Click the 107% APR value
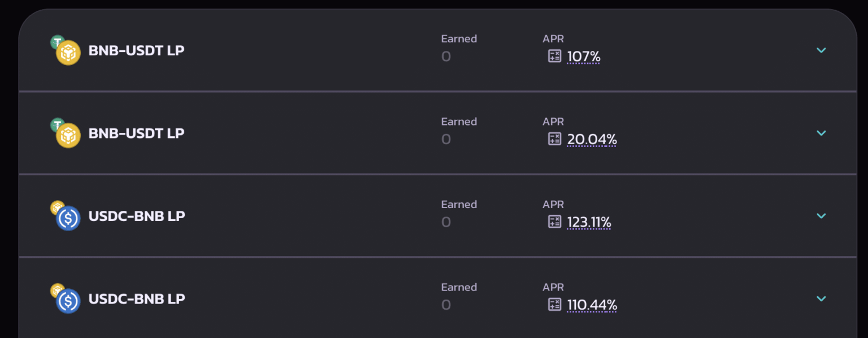The width and height of the screenshot is (868, 338). [x=584, y=57]
